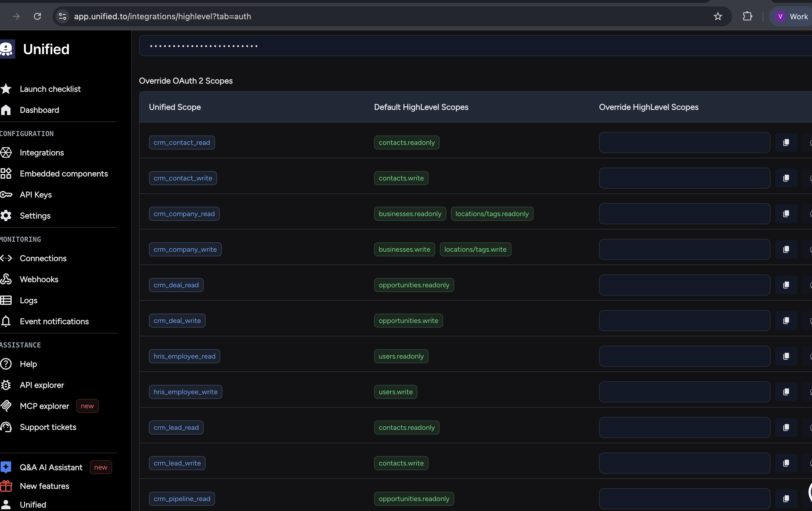This screenshot has height=511, width=812.
Task: Click the copy icon for crm_contact_read row
Action: tap(786, 142)
